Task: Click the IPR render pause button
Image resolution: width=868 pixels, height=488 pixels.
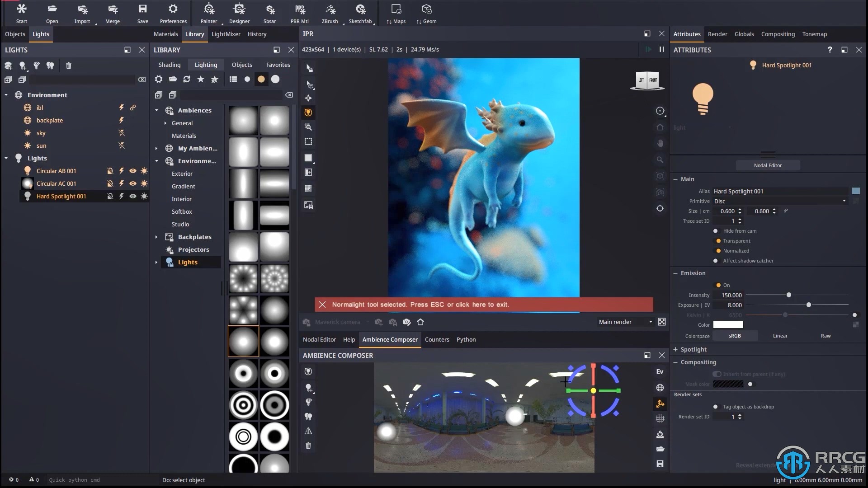Action: coord(662,49)
